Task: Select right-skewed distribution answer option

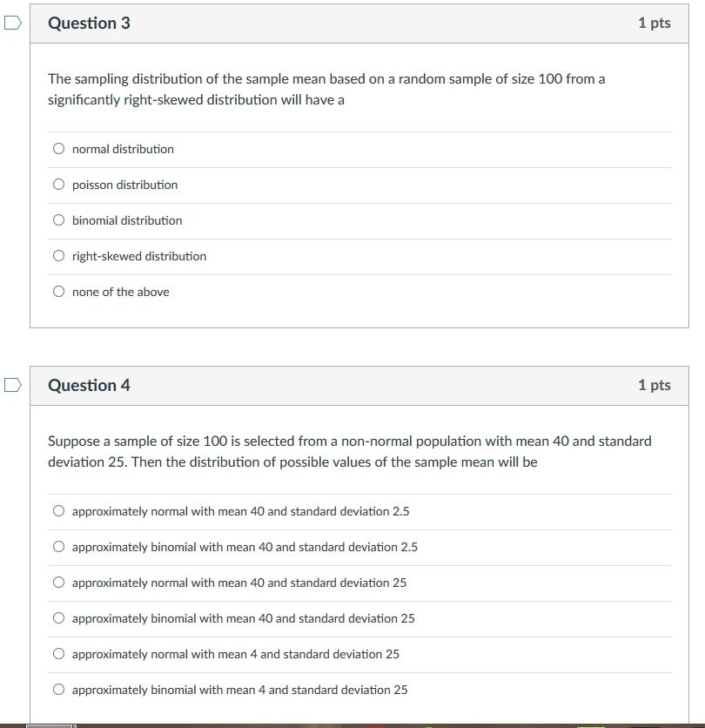Action: (58, 255)
